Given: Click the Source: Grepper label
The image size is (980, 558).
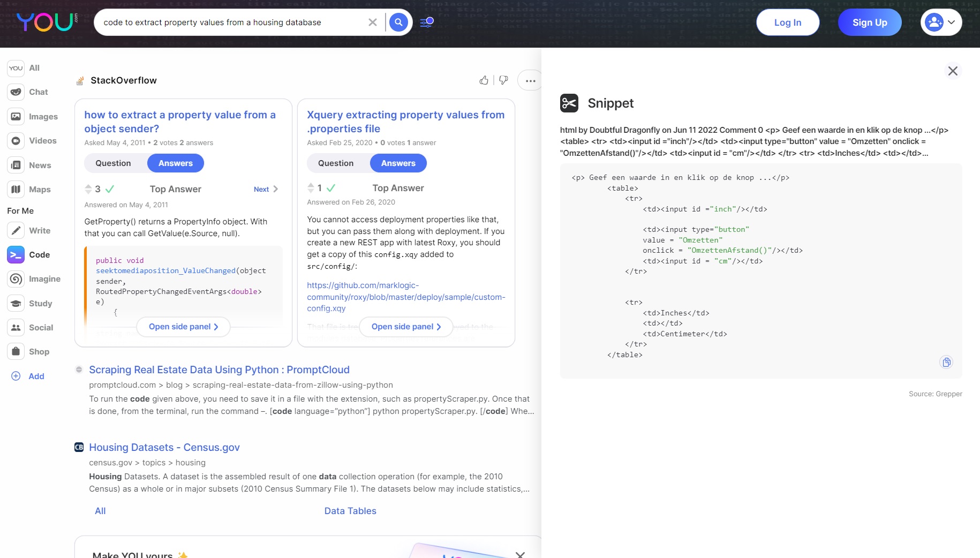Looking at the screenshot, I should coord(935,394).
